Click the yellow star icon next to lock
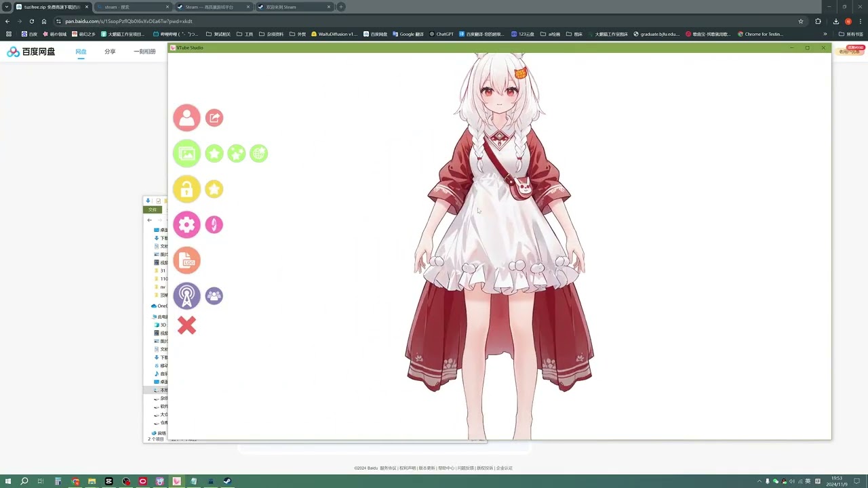 [x=214, y=189]
